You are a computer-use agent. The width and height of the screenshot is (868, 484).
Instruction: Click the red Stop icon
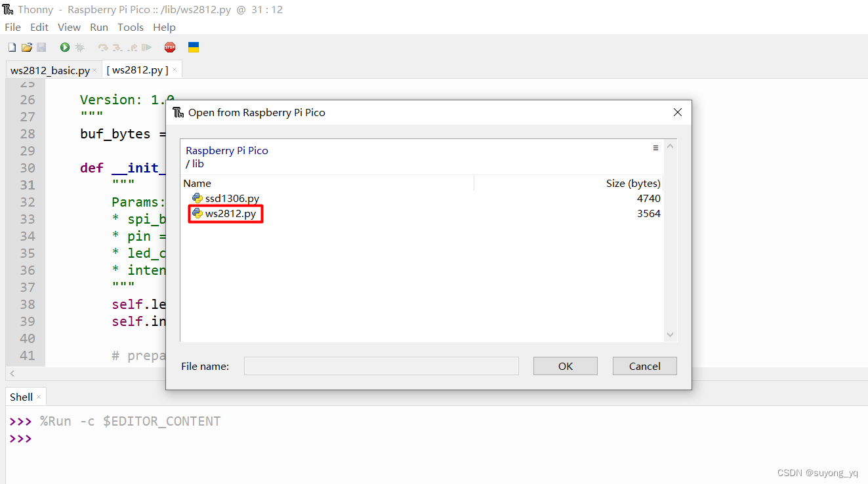pos(170,47)
